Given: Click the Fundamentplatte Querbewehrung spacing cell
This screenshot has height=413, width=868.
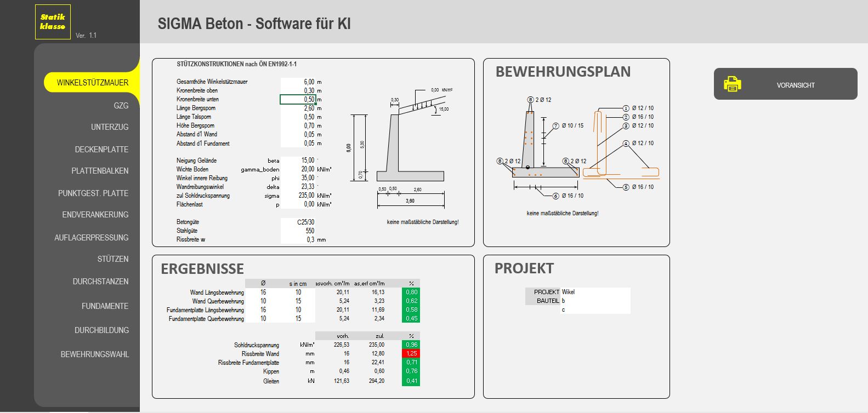Looking at the screenshot, I should point(298,318).
